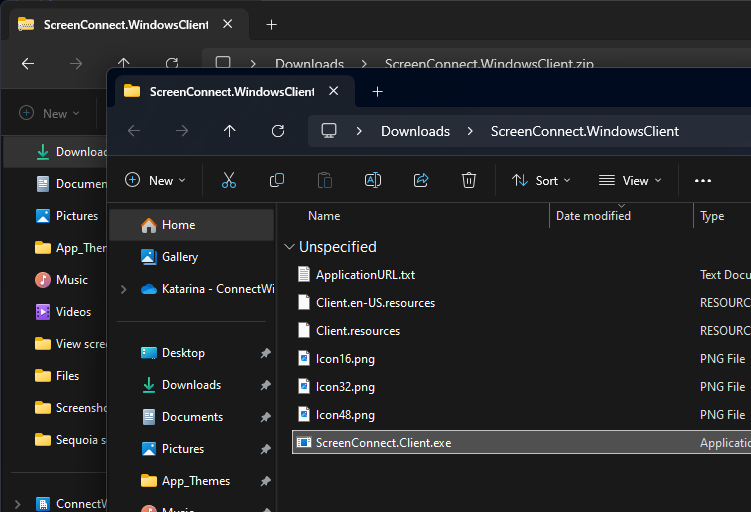The height and width of the screenshot is (512, 751).
Task: Click the Delete trash can icon
Action: pos(469,180)
